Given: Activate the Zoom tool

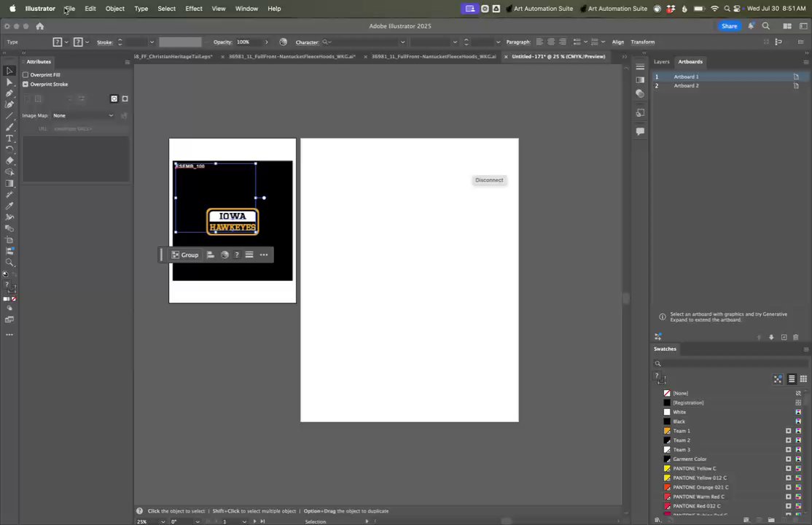Looking at the screenshot, I should (9, 262).
